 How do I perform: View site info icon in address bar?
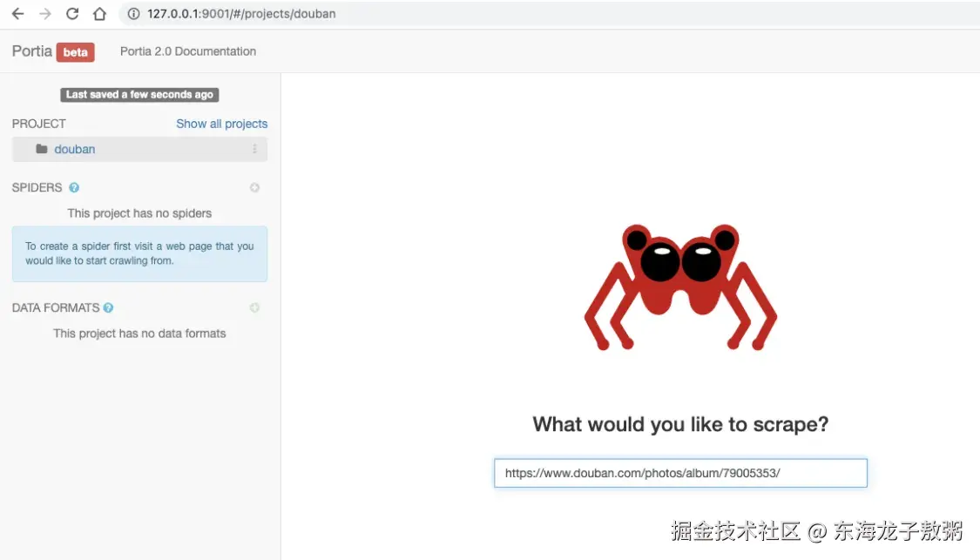point(133,14)
